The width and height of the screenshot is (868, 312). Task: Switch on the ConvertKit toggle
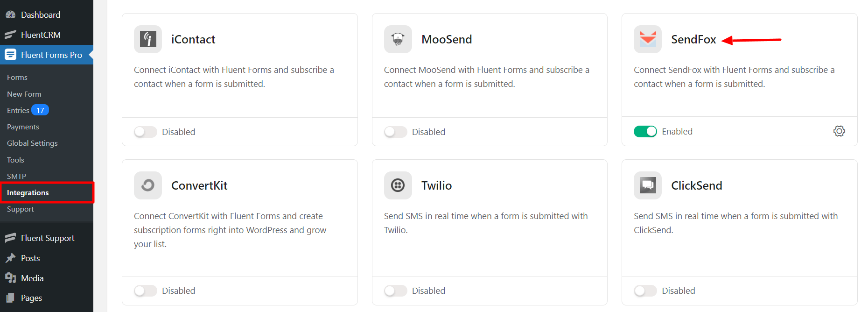point(146,291)
